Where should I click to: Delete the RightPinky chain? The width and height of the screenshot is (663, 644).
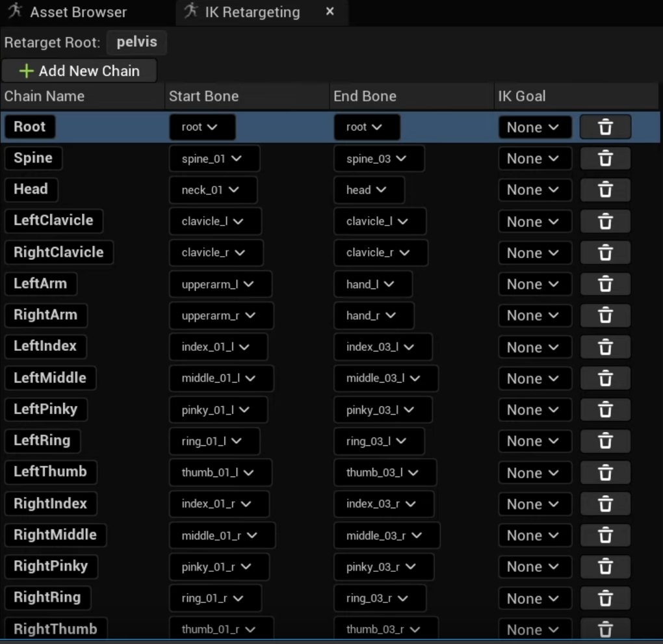(x=605, y=567)
